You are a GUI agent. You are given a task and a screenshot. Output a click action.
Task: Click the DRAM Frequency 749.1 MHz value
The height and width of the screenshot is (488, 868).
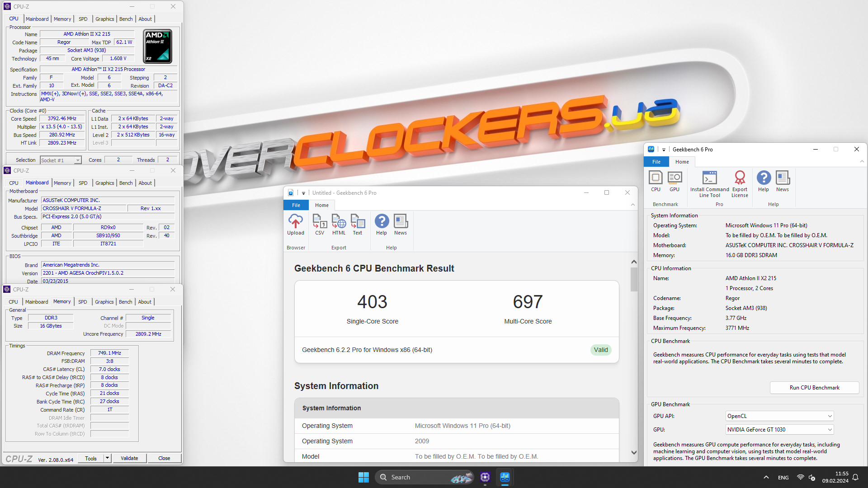click(110, 353)
